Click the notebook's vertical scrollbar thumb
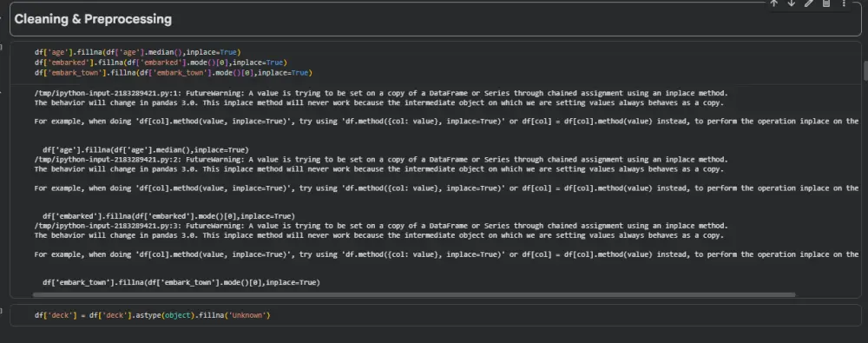 point(865,70)
